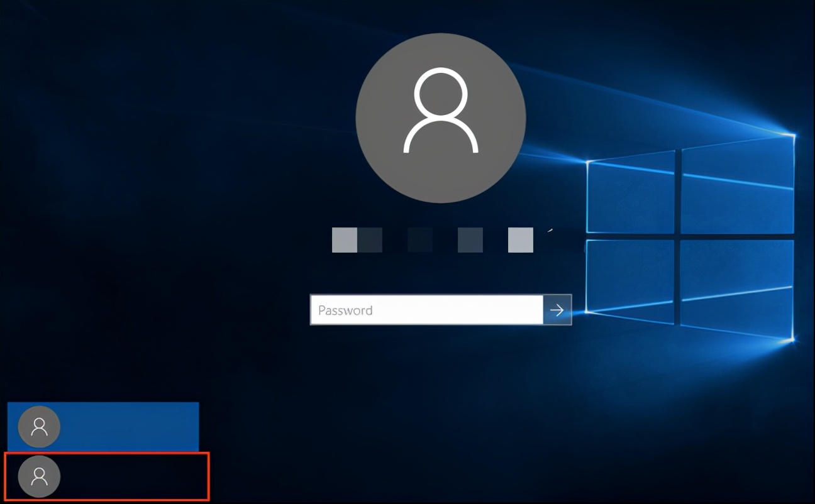The height and width of the screenshot is (504, 815).
Task: Click inside the Password input field
Action: 428,309
